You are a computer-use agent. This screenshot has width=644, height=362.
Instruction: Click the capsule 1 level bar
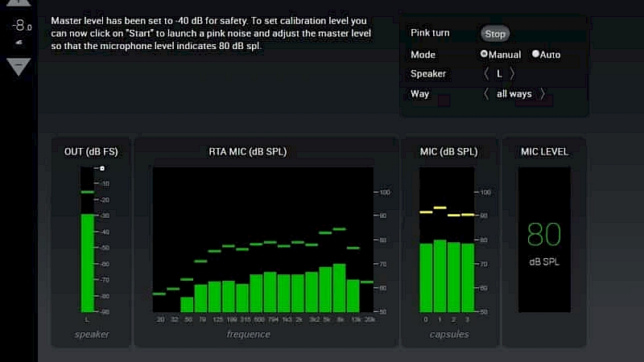click(x=440, y=276)
